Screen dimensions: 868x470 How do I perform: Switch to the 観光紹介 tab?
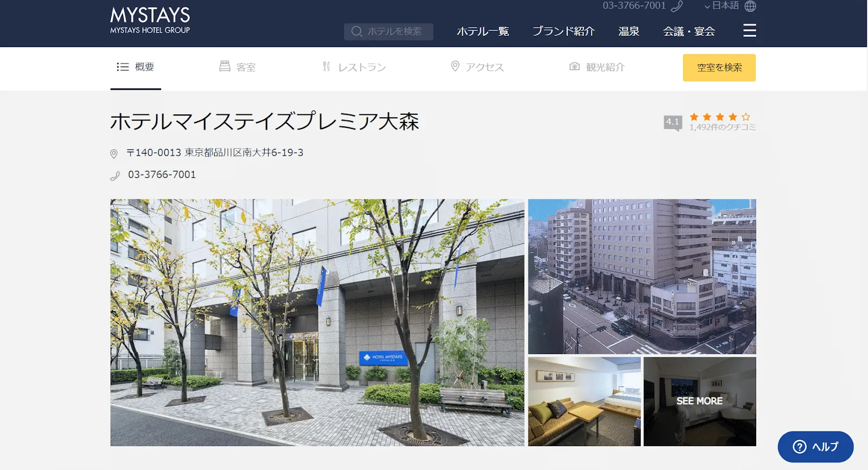coord(597,67)
